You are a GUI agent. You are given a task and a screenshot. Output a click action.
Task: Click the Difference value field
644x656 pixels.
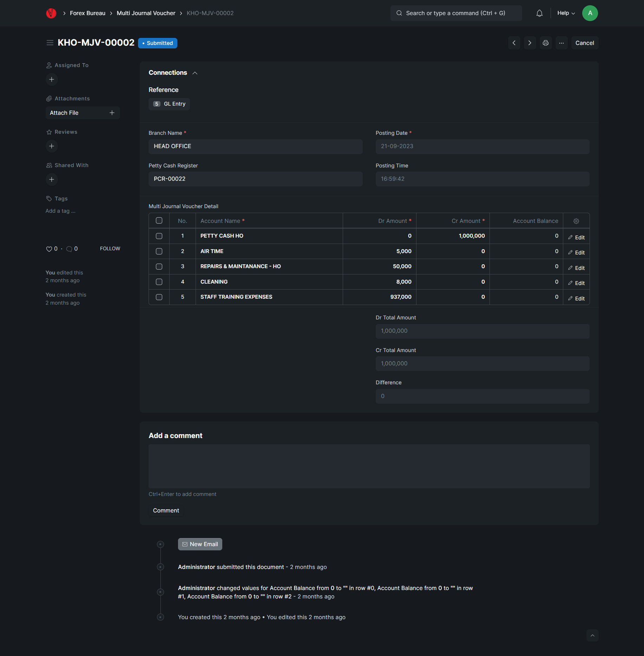click(x=482, y=396)
